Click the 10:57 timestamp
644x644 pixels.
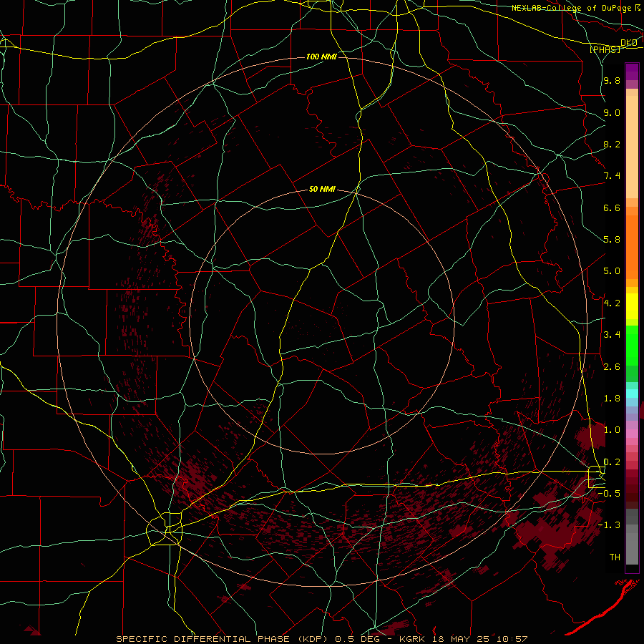(x=511, y=639)
